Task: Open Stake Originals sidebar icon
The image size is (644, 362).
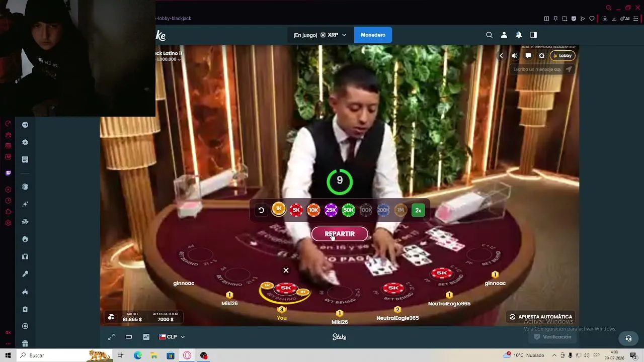Action: 25,187
